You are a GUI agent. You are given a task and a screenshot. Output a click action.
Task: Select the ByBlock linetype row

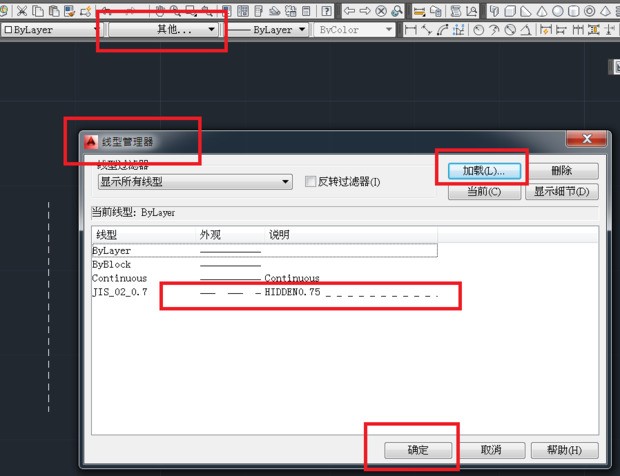(265, 264)
